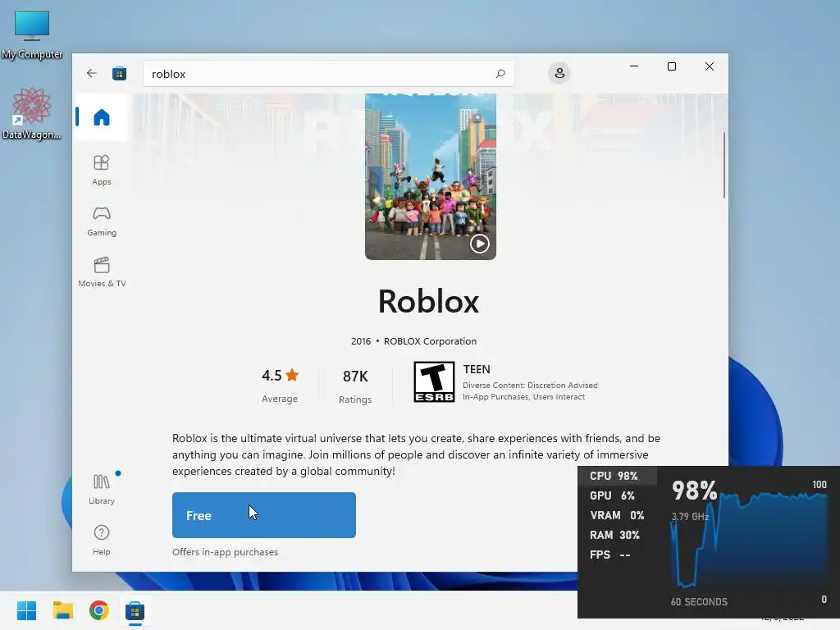Click the 'Offers in-app purchases' text

pyautogui.click(x=225, y=552)
